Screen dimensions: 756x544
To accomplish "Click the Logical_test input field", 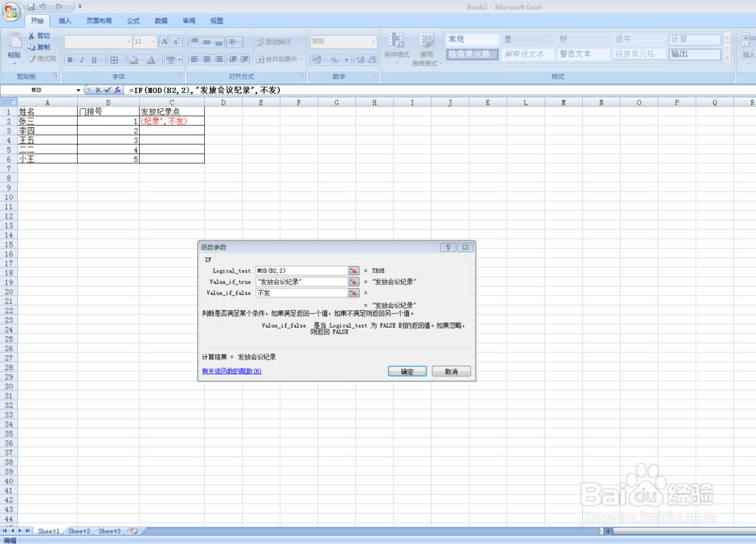I will [x=302, y=271].
